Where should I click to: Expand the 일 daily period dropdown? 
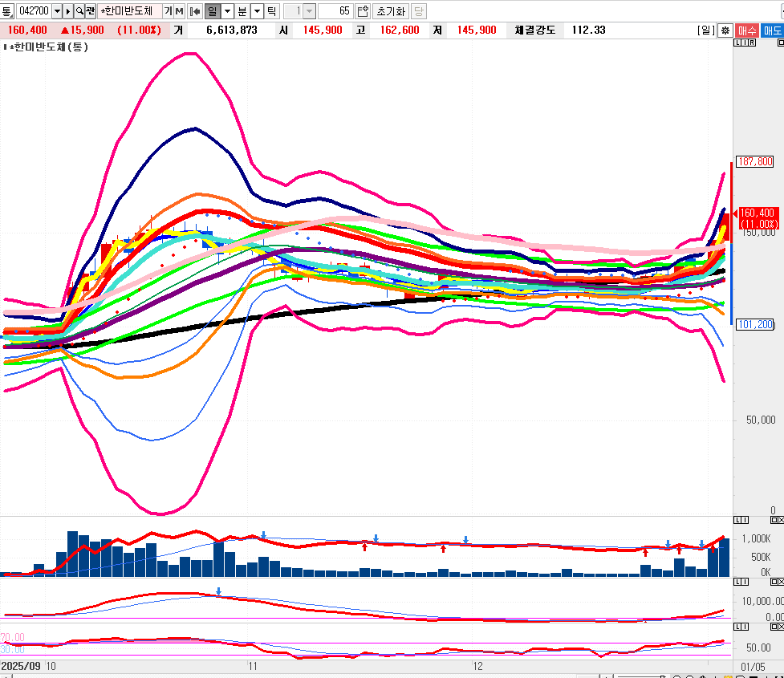pos(227,11)
